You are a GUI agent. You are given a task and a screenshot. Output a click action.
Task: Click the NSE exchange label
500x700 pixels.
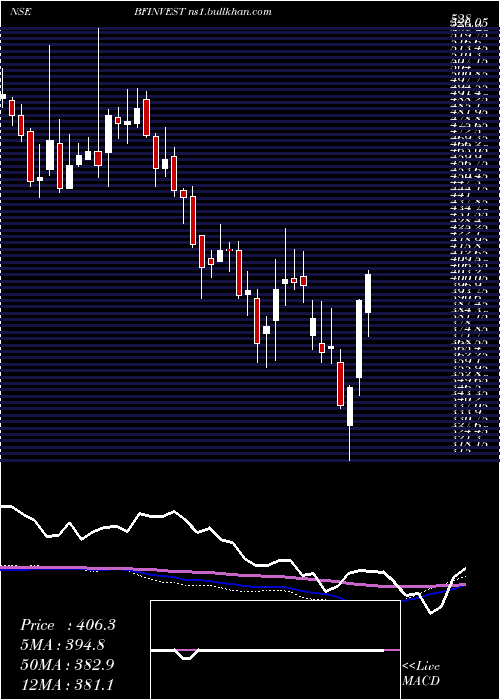(20, 12)
